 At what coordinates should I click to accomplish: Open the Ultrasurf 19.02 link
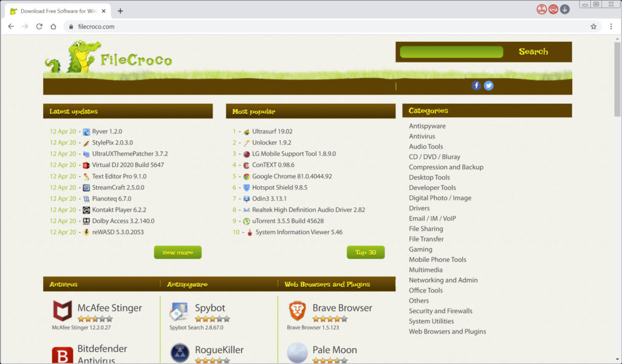click(x=272, y=132)
